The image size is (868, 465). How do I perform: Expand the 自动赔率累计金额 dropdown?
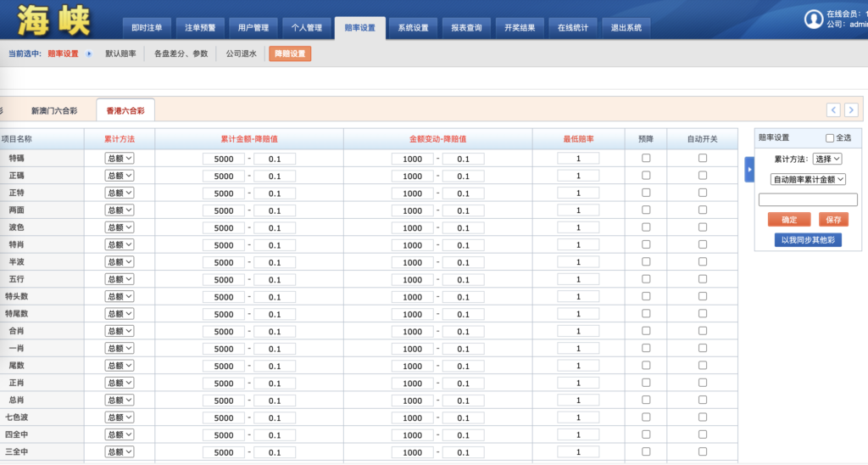click(x=808, y=179)
